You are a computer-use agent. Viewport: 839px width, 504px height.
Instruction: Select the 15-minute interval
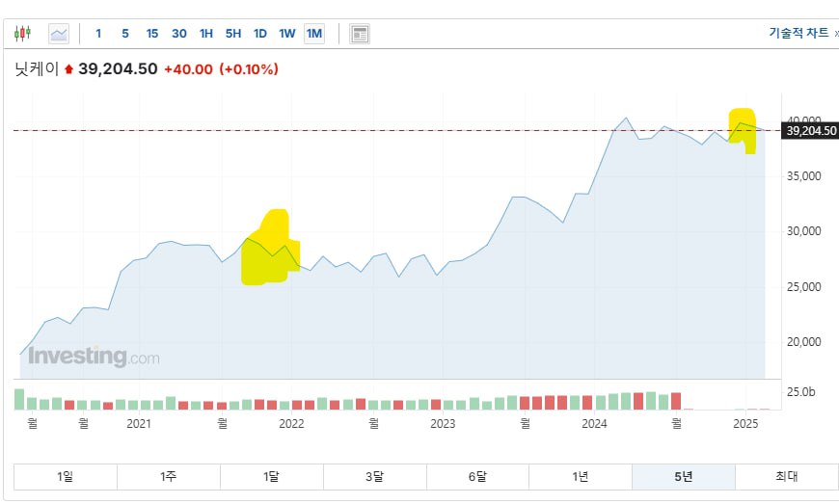pyautogui.click(x=152, y=34)
